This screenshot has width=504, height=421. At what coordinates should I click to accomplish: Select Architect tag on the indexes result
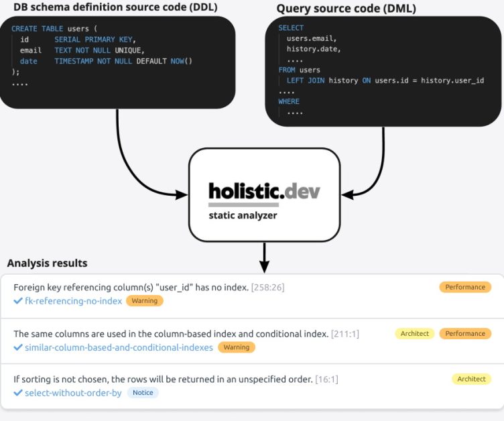click(414, 333)
